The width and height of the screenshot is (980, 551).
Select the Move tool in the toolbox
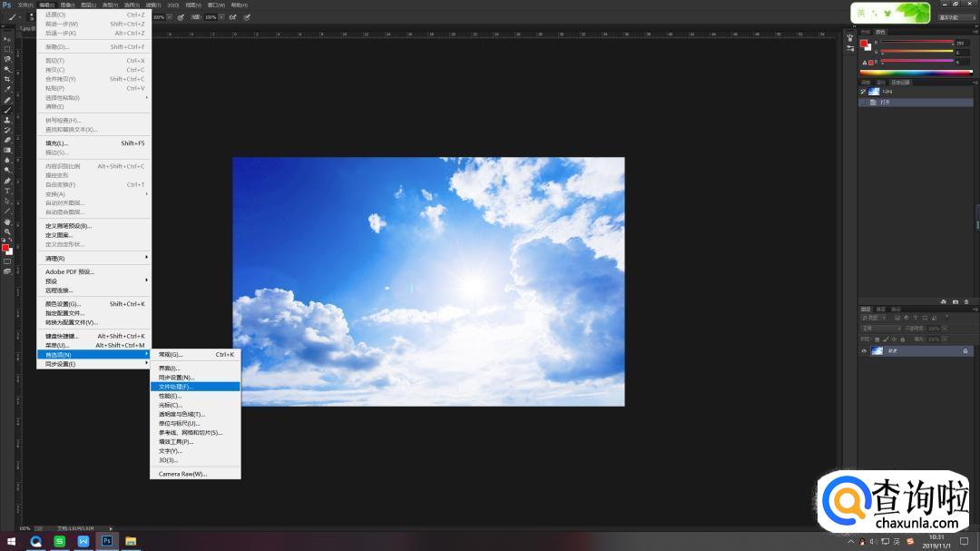tap(7, 39)
